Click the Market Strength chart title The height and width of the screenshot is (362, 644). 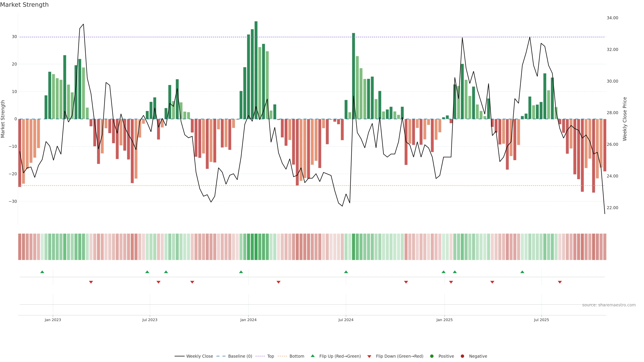click(x=24, y=5)
